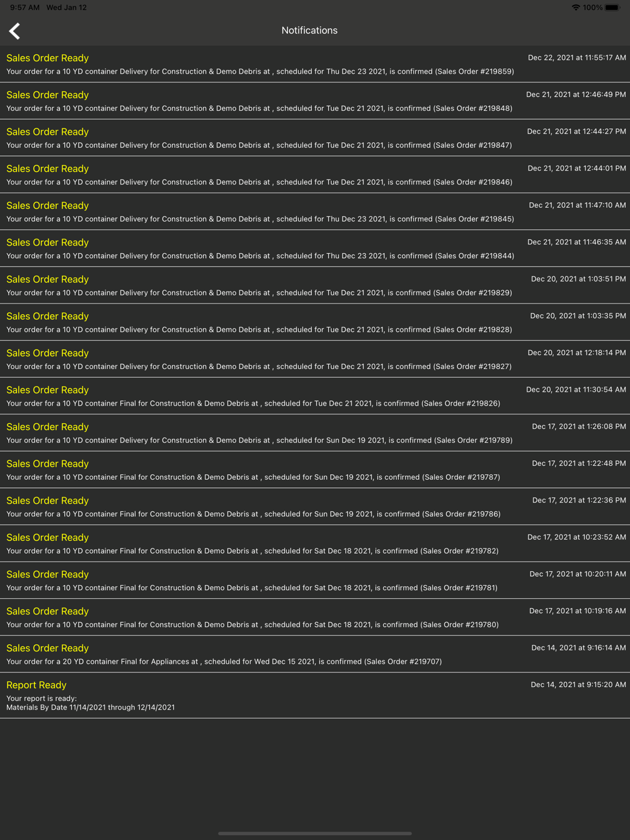The height and width of the screenshot is (840, 630).
Task: Open Final order #219826 notification
Action: coord(315,396)
